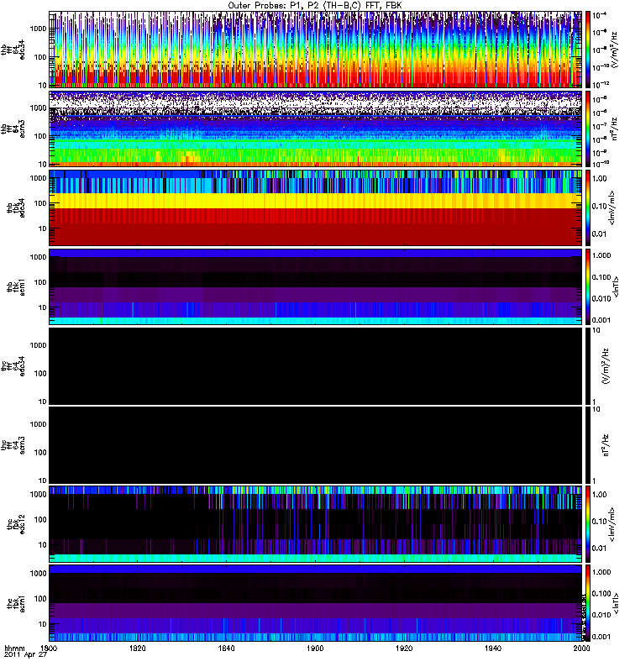
Task: Click the thc fbk edc12 filter bank panel
Action: [x=316, y=523]
